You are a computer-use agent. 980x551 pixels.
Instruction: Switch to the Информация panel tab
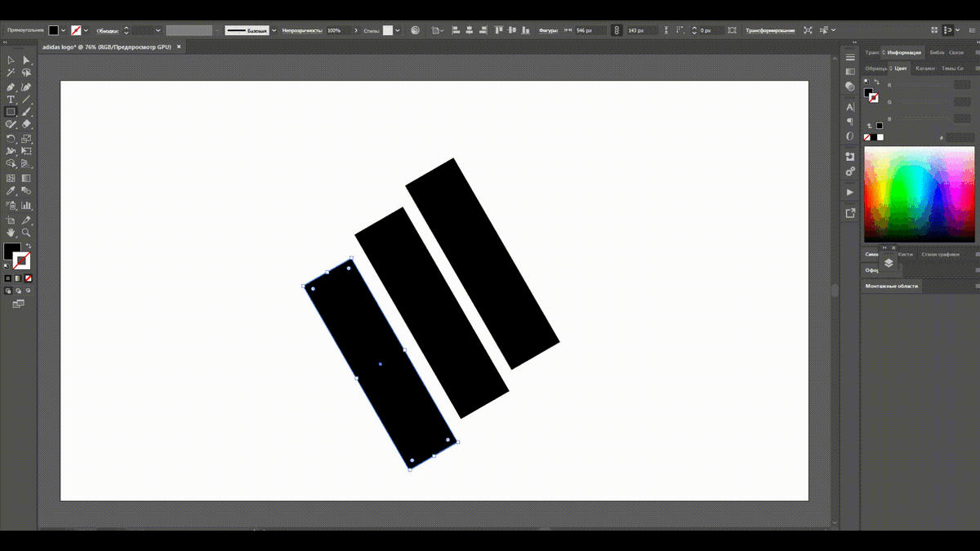(x=903, y=52)
